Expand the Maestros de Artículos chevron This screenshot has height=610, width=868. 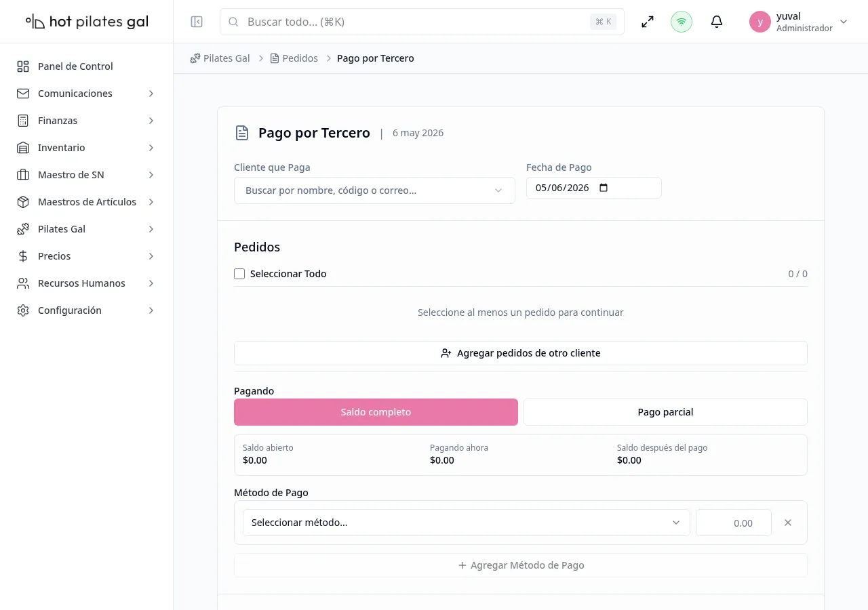pos(151,202)
